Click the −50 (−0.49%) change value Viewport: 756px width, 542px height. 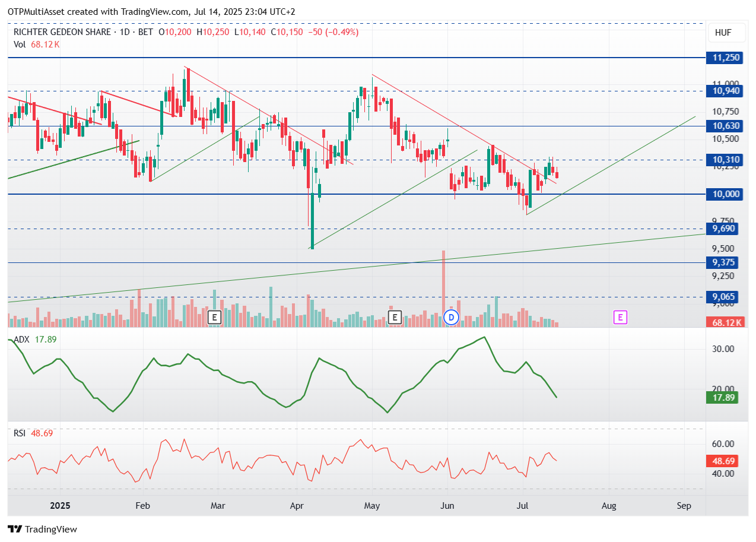coord(333,32)
